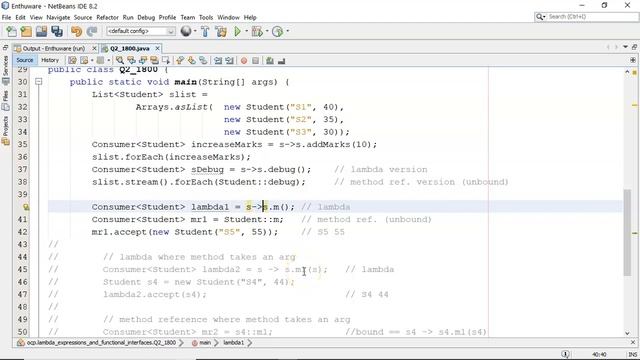
Task: Open the File menu
Action: click(6, 18)
